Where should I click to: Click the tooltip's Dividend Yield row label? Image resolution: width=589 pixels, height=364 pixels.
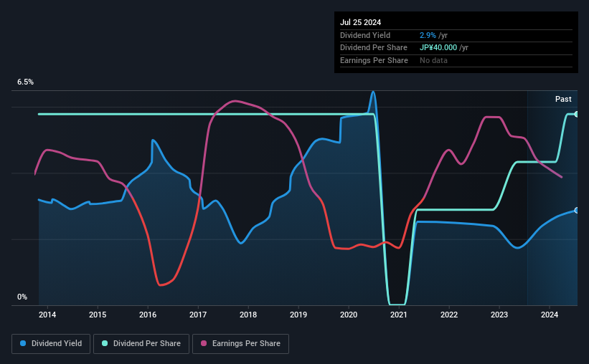click(365, 35)
